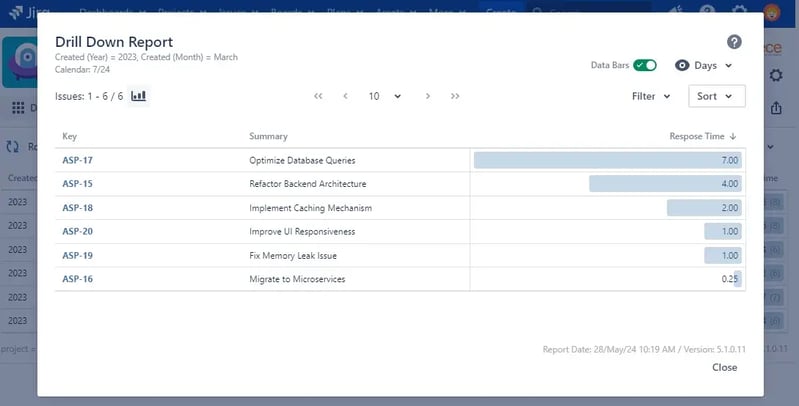This screenshot has width=799, height=406.
Task: Click the Key column header
Action: pos(69,136)
